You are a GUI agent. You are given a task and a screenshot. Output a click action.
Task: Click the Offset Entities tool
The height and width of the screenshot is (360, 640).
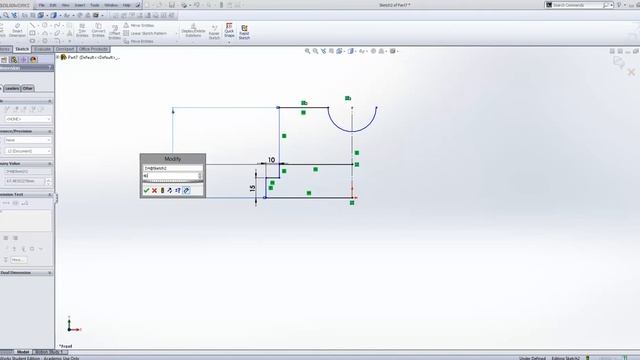click(x=115, y=32)
